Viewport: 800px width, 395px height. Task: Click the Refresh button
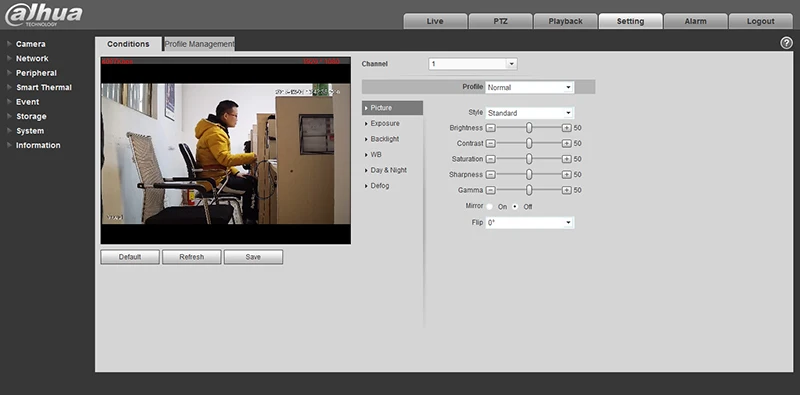192,257
